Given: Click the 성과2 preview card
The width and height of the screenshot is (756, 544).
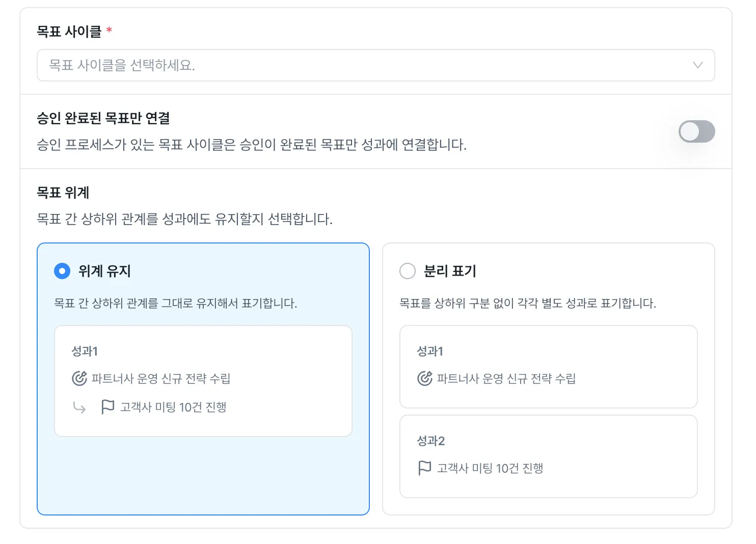Looking at the screenshot, I should 549,456.
